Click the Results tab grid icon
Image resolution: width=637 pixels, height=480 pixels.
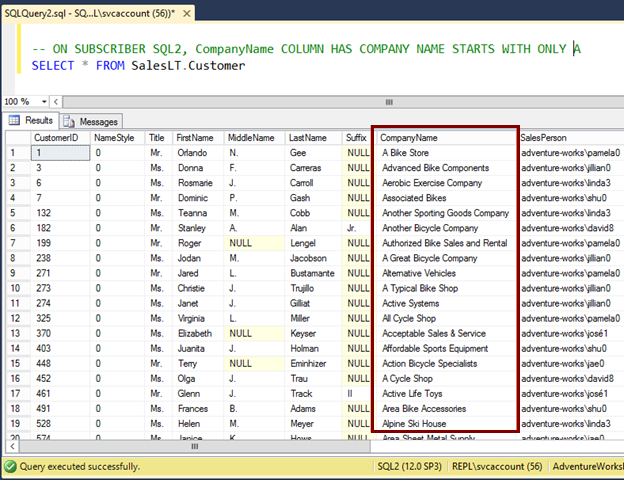16,121
